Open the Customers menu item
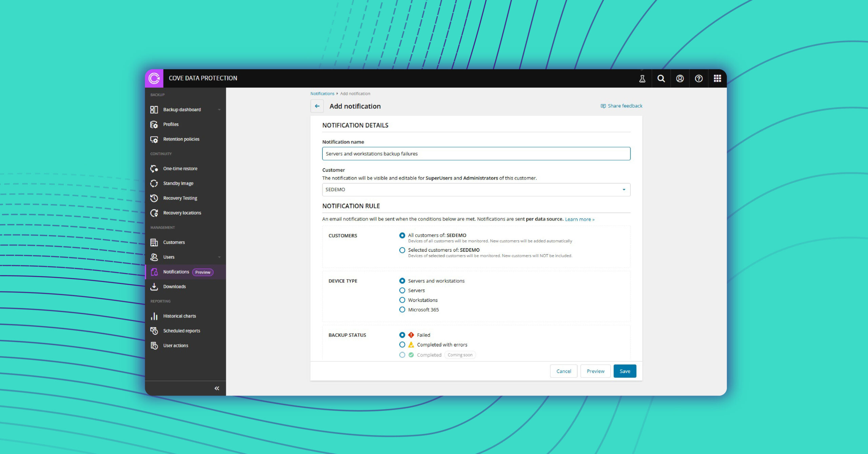The image size is (868, 454). (x=174, y=242)
